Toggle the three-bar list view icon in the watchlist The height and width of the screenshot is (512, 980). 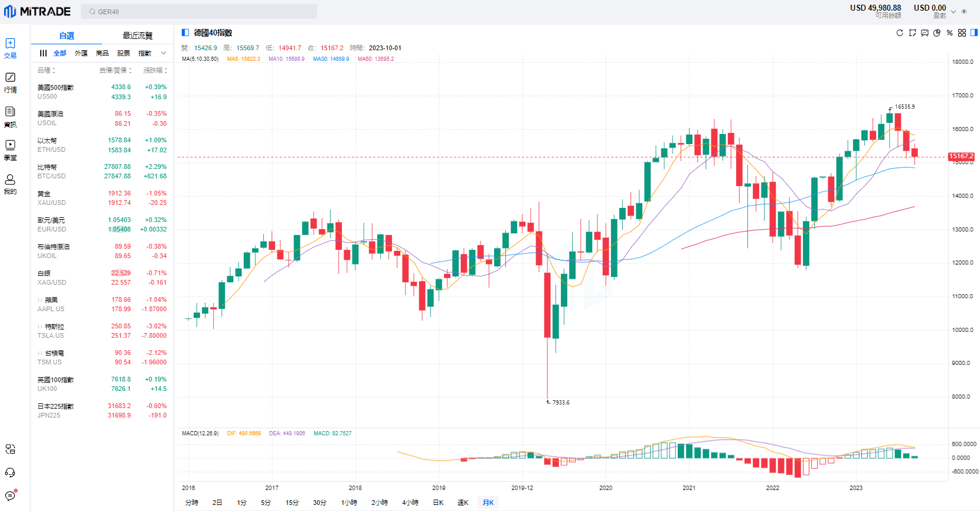coord(43,53)
